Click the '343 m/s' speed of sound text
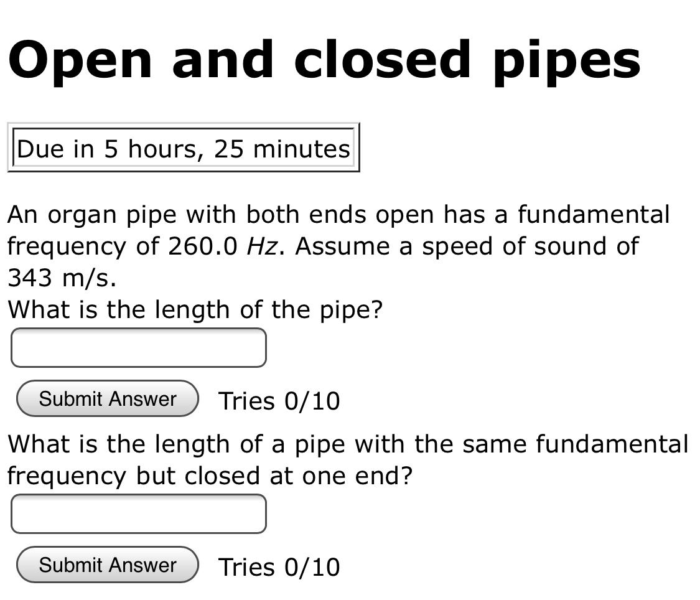 (59, 278)
